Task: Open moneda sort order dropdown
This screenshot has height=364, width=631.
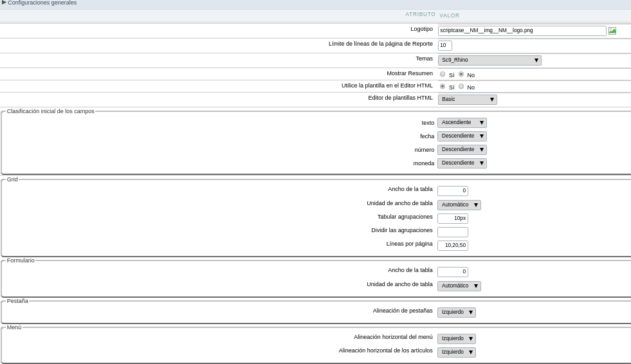Action: point(462,163)
